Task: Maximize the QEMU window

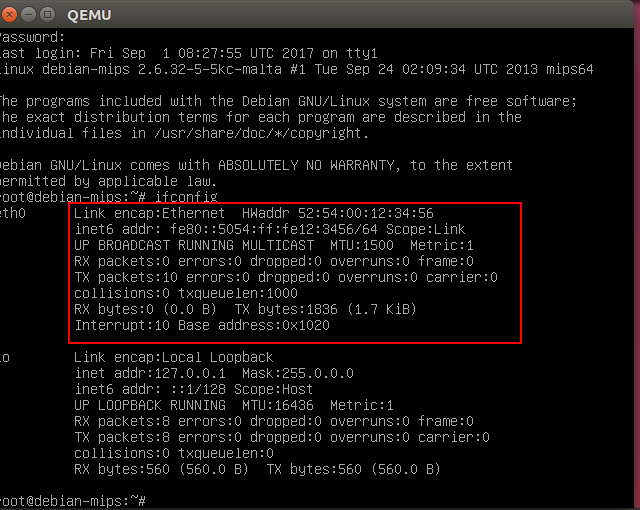Action: click(x=49, y=15)
